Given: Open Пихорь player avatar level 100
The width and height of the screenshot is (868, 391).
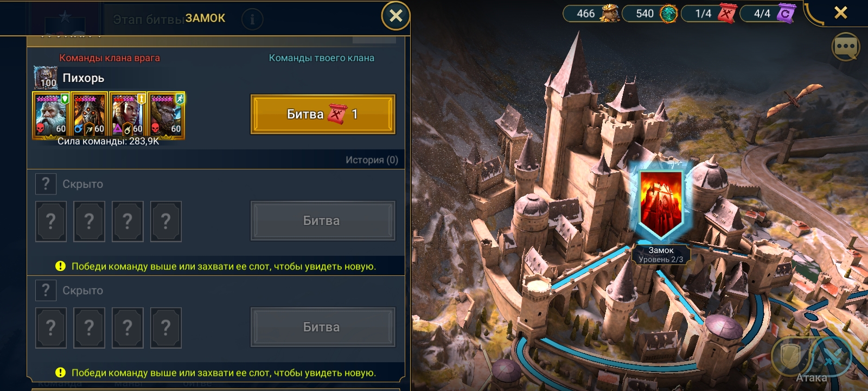Looking at the screenshot, I should tap(46, 78).
